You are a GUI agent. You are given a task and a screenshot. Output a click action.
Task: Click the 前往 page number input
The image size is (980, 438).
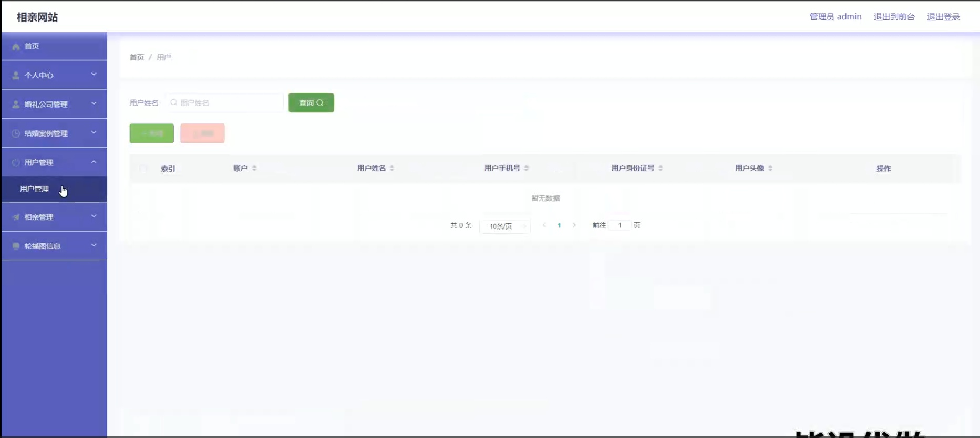tap(620, 225)
